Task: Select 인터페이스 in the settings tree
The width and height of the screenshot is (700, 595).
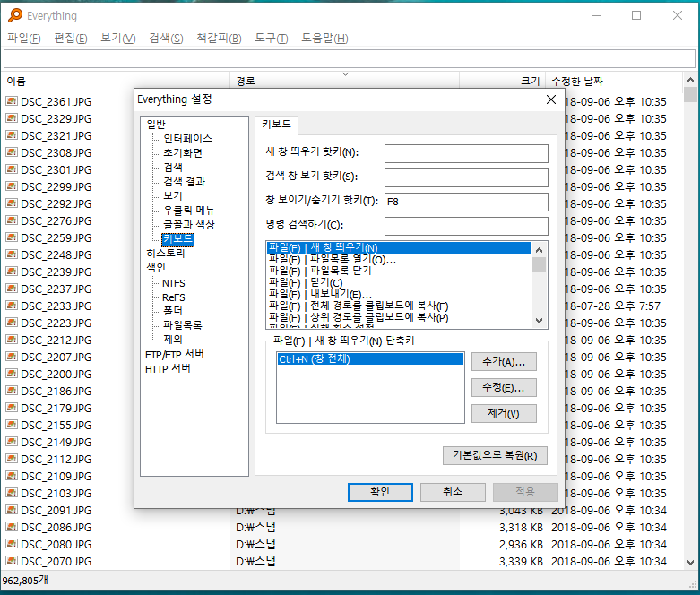Action: tap(187, 138)
